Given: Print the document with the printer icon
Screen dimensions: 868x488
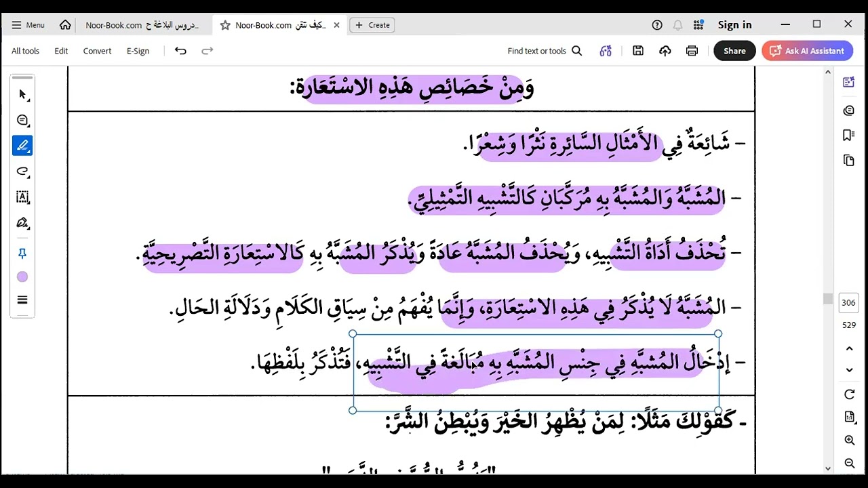Looking at the screenshot, I should [692, 51].
